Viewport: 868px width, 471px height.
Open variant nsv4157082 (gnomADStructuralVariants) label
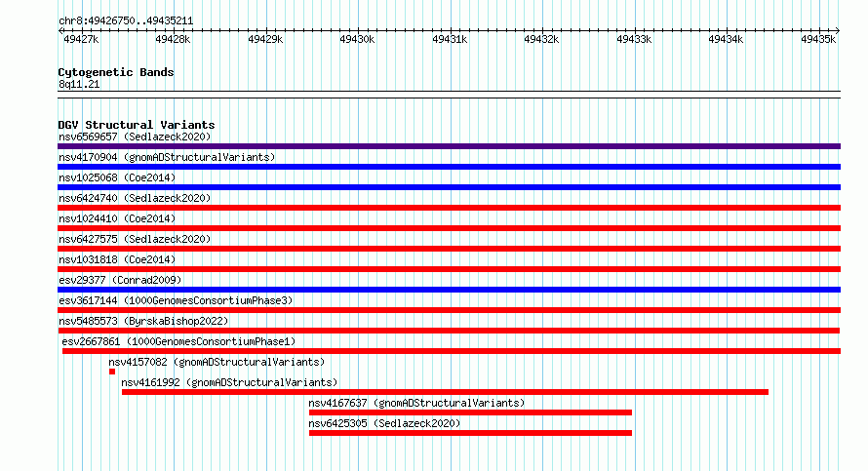tap(217, 362)
